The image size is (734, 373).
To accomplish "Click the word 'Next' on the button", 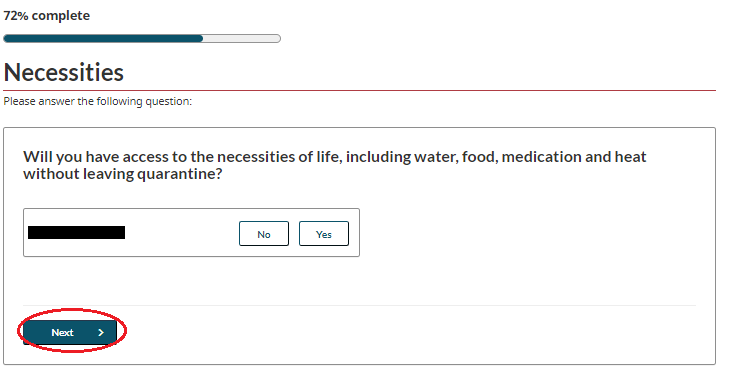I will coord(62,332).
